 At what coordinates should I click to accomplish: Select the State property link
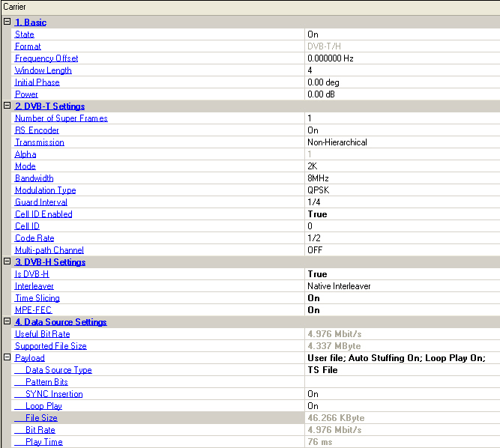(25, 34)
